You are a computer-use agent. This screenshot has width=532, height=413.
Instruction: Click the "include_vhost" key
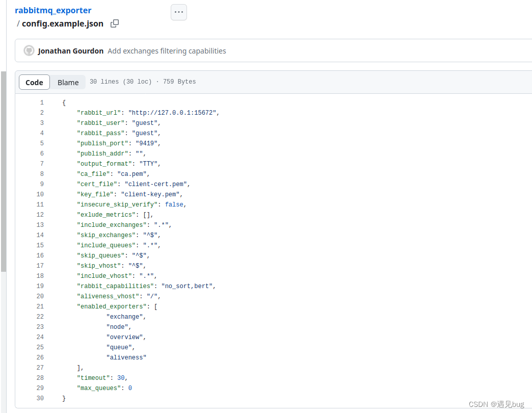coord(104,275)
